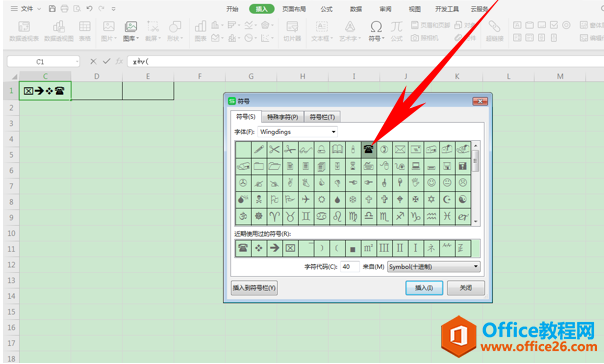Click the print icon in quick access bar
Screen dimensions: 604x364
click(x=65, y=8)
